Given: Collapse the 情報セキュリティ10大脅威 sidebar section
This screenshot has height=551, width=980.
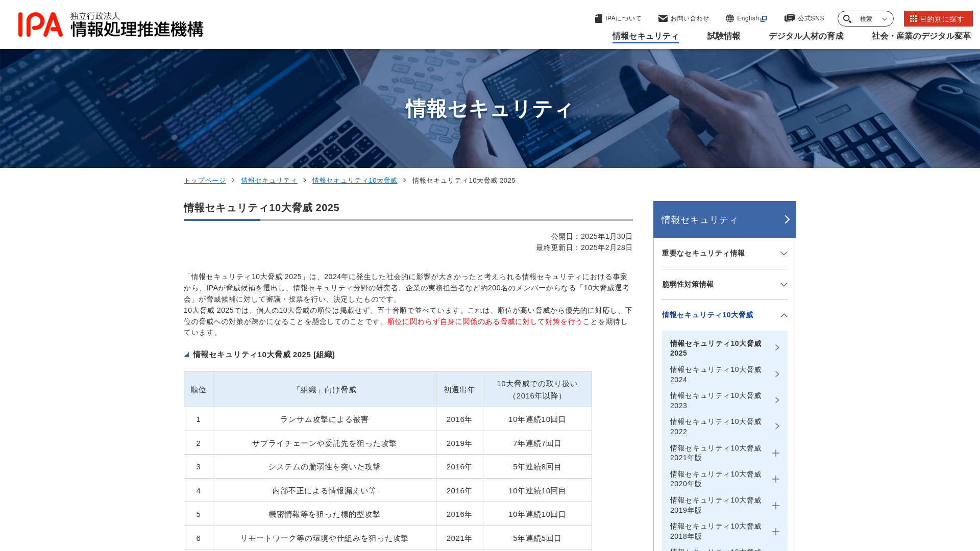Looking at the screenshot, I should point(783,315).
